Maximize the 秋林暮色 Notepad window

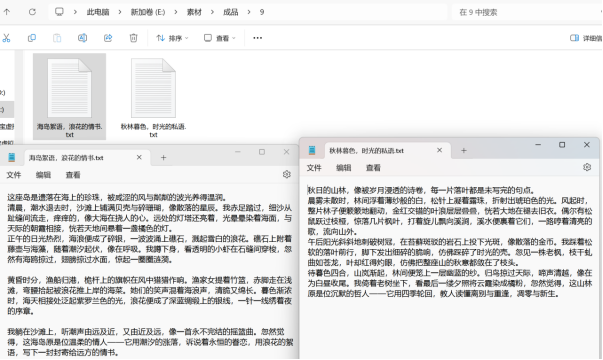point(562,145)
